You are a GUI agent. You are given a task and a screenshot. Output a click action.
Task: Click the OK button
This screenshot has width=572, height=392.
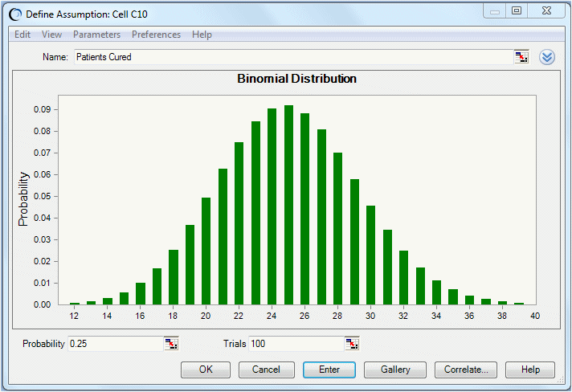coord(206,370)
